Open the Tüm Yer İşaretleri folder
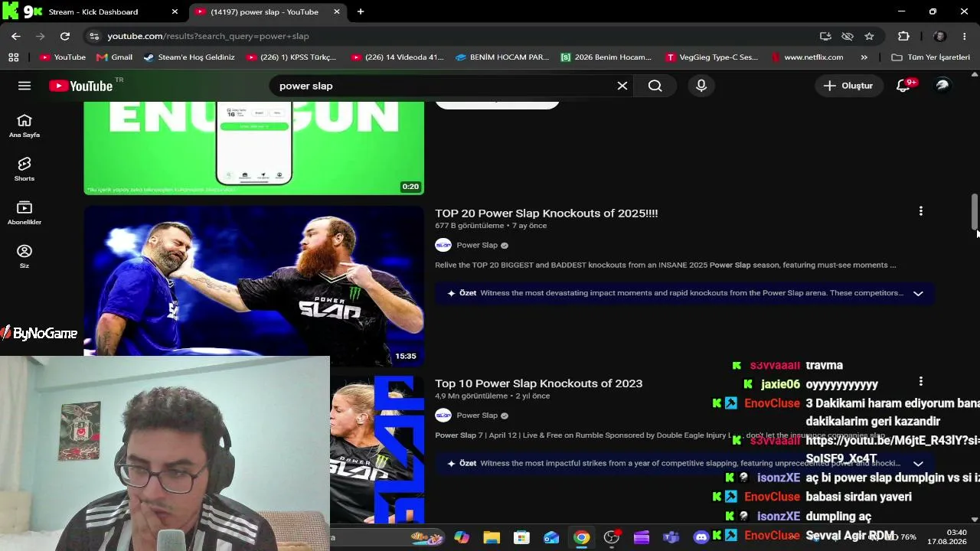Screen dimensions: 980x551 coord(931,57)
